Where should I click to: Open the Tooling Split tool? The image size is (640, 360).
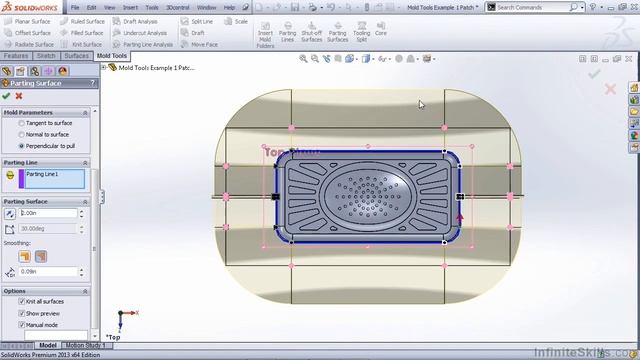[x=361, y=32]
